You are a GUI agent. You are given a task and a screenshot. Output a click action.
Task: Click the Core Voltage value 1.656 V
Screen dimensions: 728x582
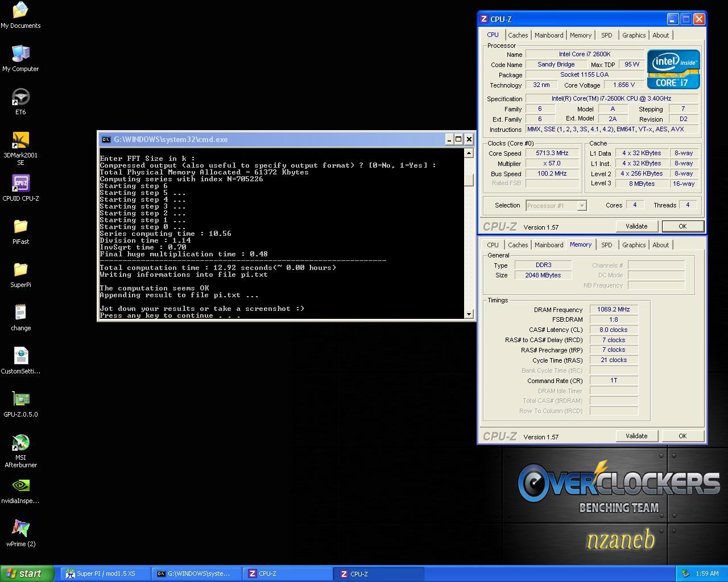[623, 85]
